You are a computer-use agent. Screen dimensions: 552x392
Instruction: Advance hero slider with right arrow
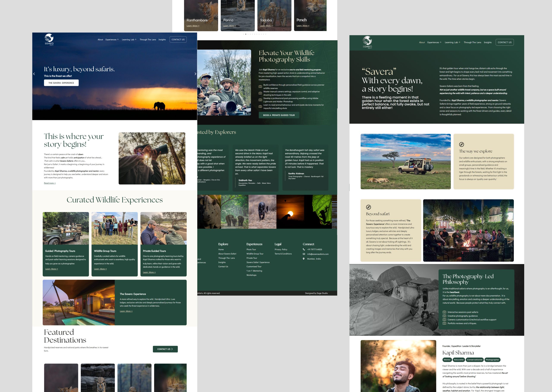(195, 74)
